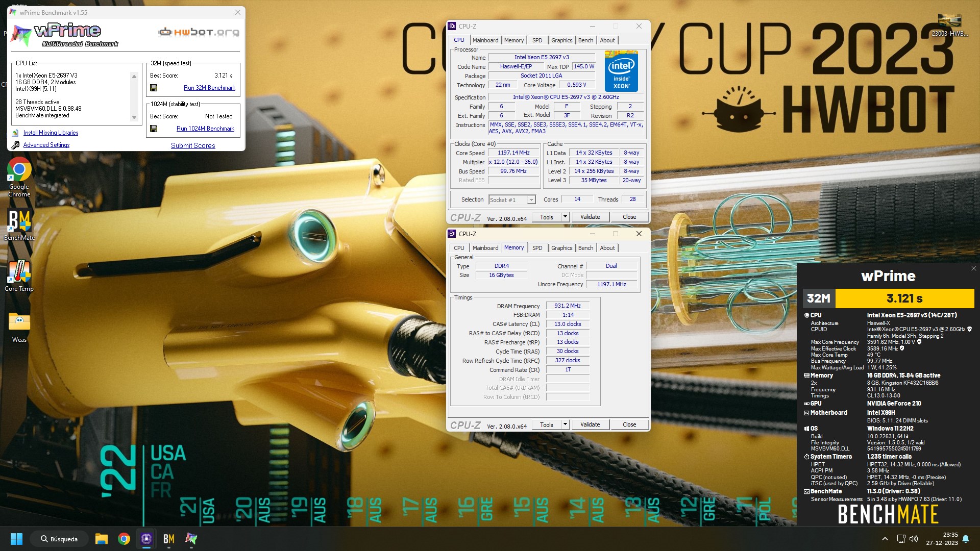The width and height of the screenshot is (980, 551).
Task: Select SPD tab in top CPU-Z window
Action: (537, 40)
